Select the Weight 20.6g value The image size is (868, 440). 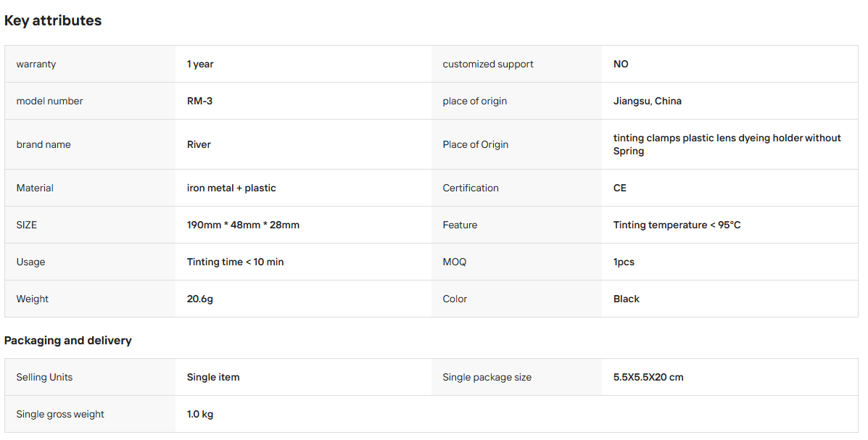pos(200,299)
